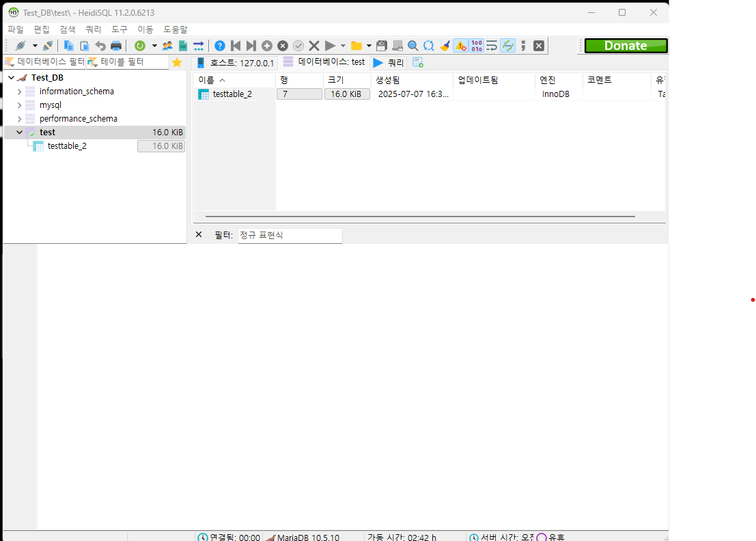
Task: Click the new query tab icon
Action: click(x=418, y=63)
